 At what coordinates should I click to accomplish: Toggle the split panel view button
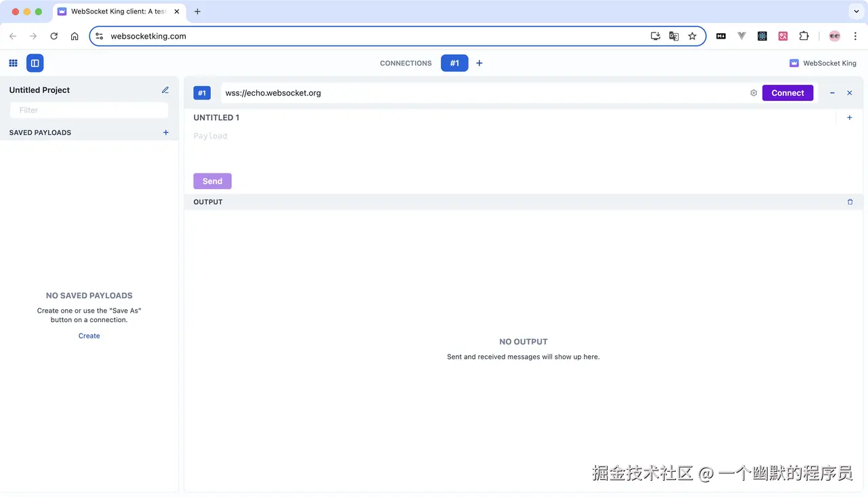point(35,62)
